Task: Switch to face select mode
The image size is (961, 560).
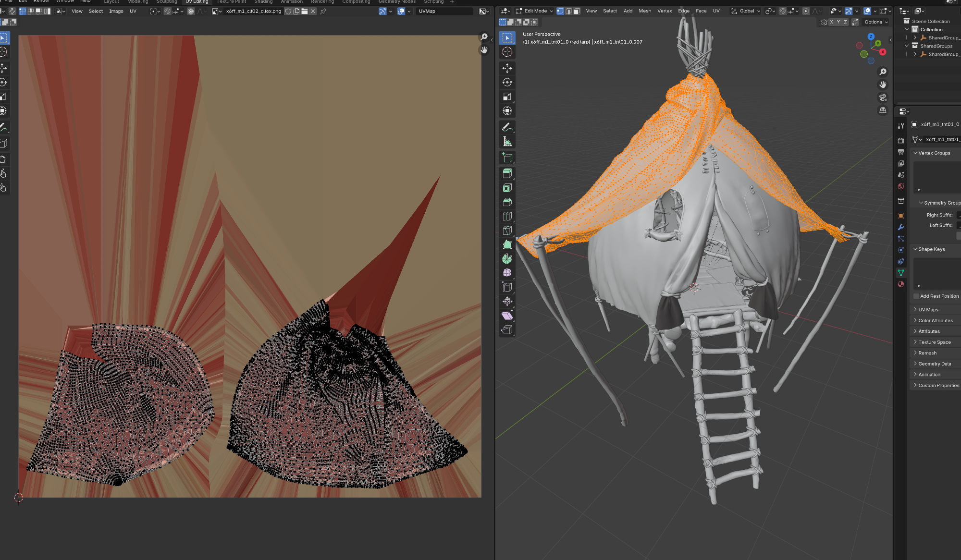Action: coord(576,11)
